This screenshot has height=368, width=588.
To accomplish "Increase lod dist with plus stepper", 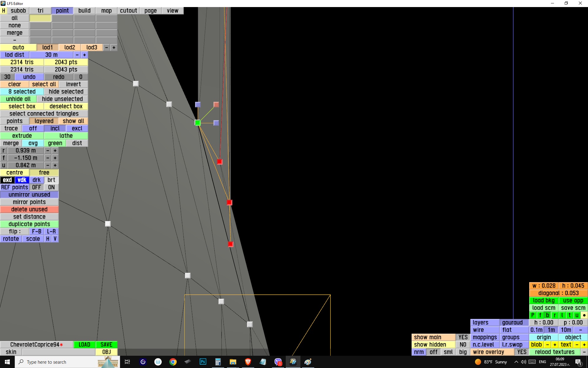I will [x=85, y=55].
